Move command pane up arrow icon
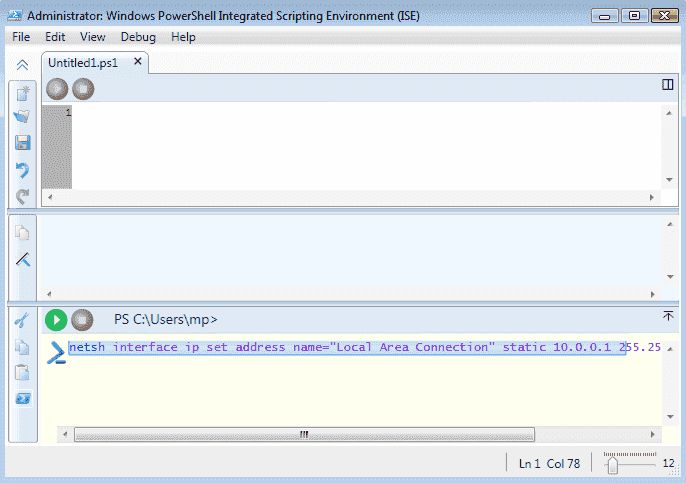This screenshot has height=483, width=686. 668,315
